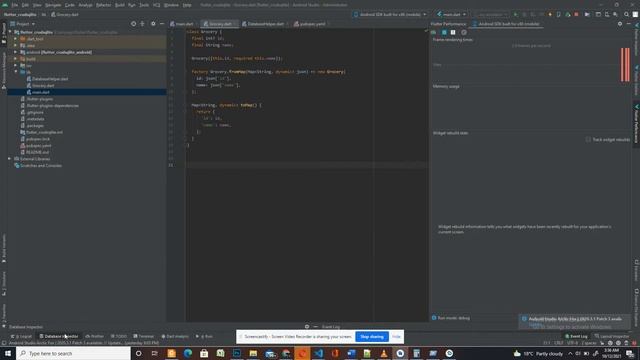Open the File menu
This screenshot has width=640, height=360.
[15, 5]
